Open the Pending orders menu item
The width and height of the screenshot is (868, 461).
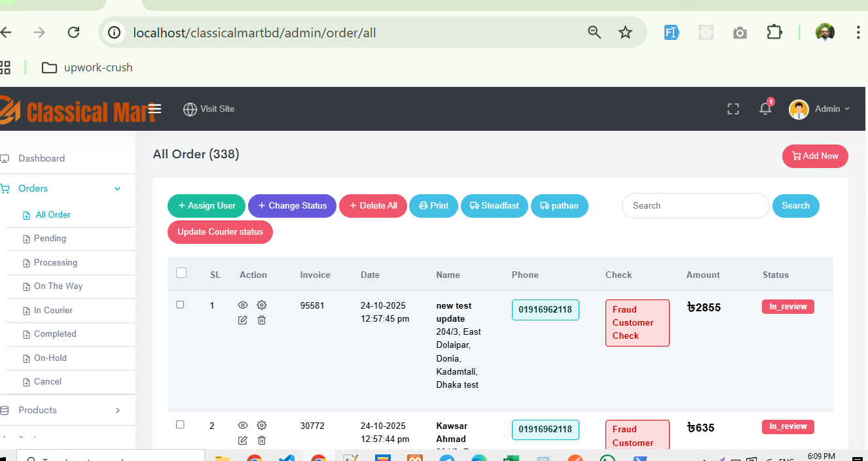click(x=50, y=239)
